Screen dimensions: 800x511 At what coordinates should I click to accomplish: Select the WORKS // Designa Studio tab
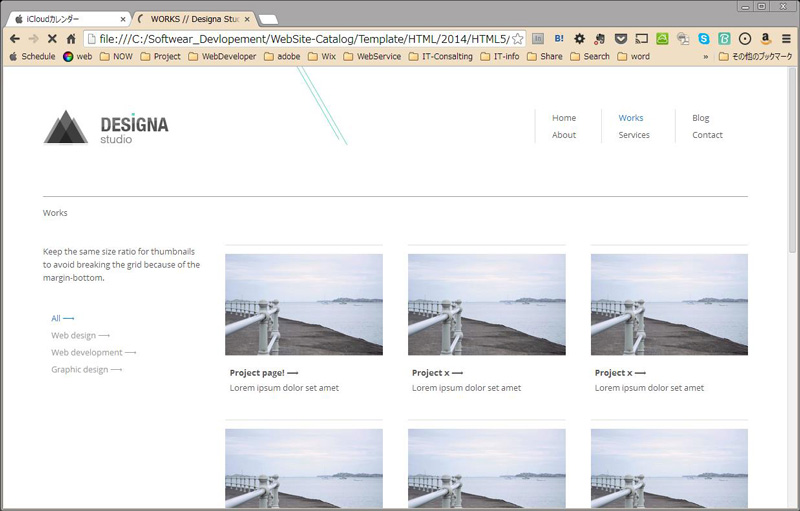click(x=193, y=19)
